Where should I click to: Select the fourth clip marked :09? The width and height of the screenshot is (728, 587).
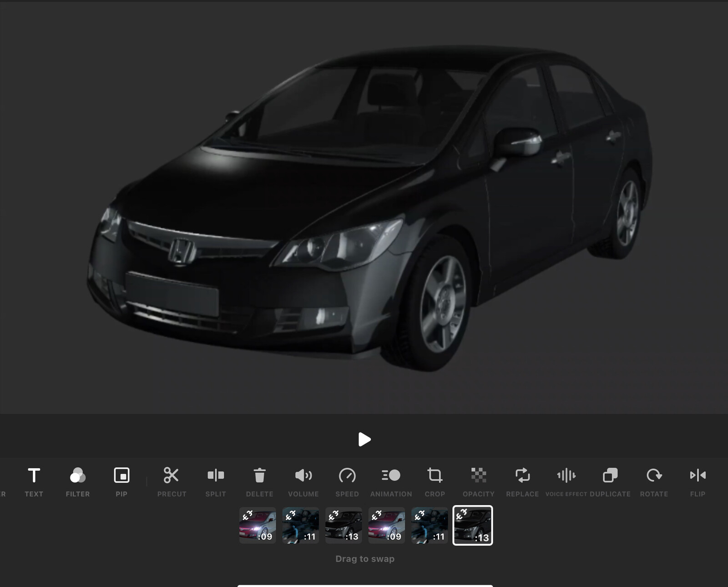(x=387, y=526)
